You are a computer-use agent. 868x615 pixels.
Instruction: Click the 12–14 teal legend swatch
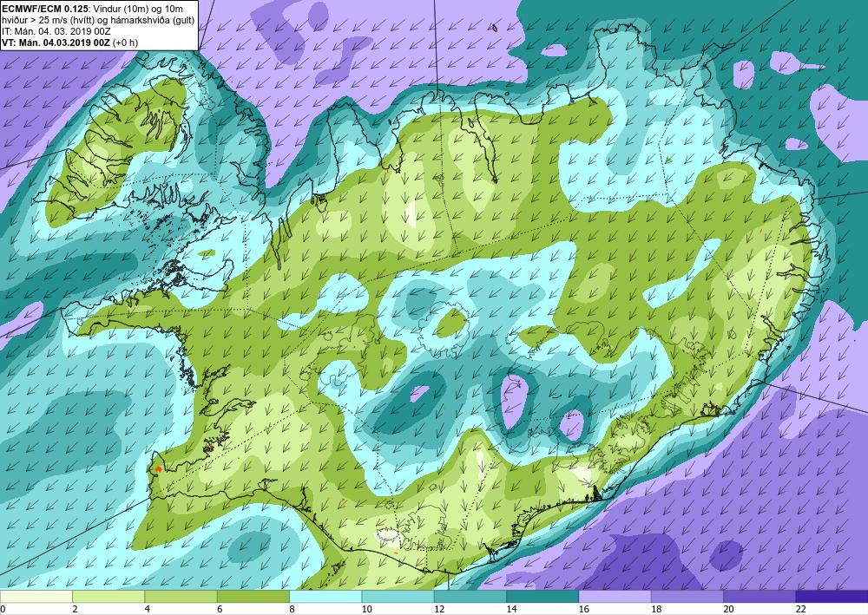tap(470, 596)
